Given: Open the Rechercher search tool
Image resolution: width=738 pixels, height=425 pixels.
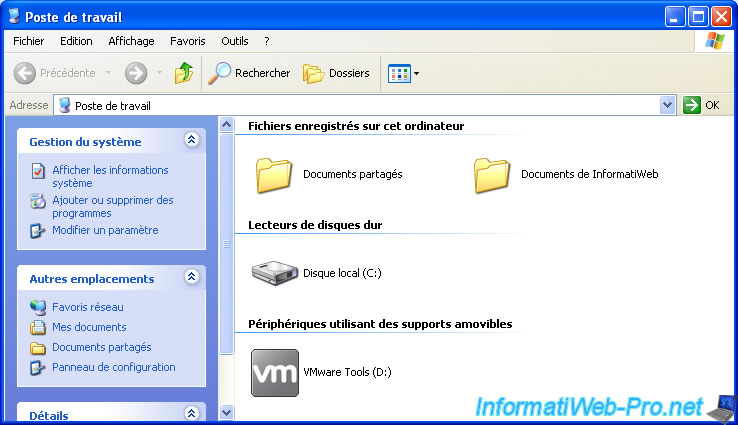Looking at the screenshot, I should tap(249, 73).
